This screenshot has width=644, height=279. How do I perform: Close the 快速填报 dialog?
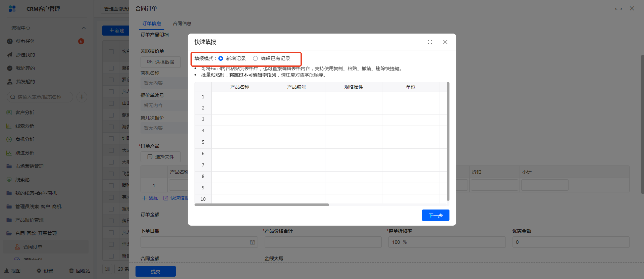tap(445, 42)
